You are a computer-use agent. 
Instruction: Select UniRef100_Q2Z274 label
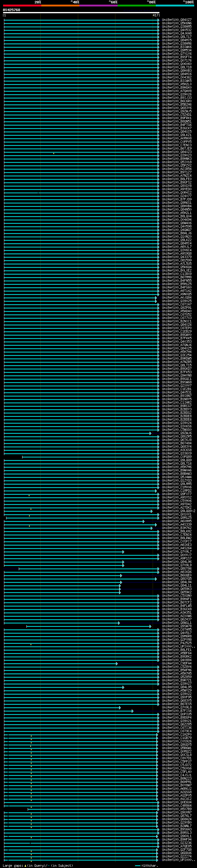pos(177,857)
